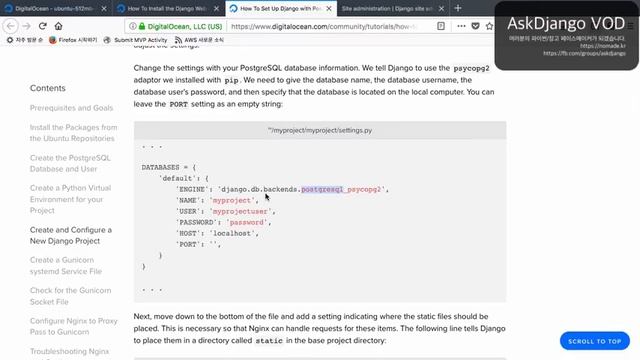
Task: Click the inline pip code word
Action: (231, 80)
